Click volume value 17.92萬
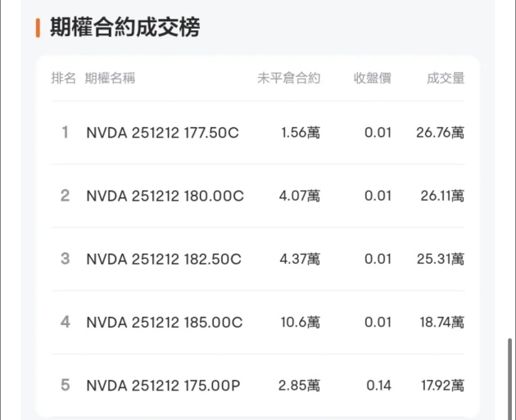Screen dimensions: 516x420 coord(442,385)
